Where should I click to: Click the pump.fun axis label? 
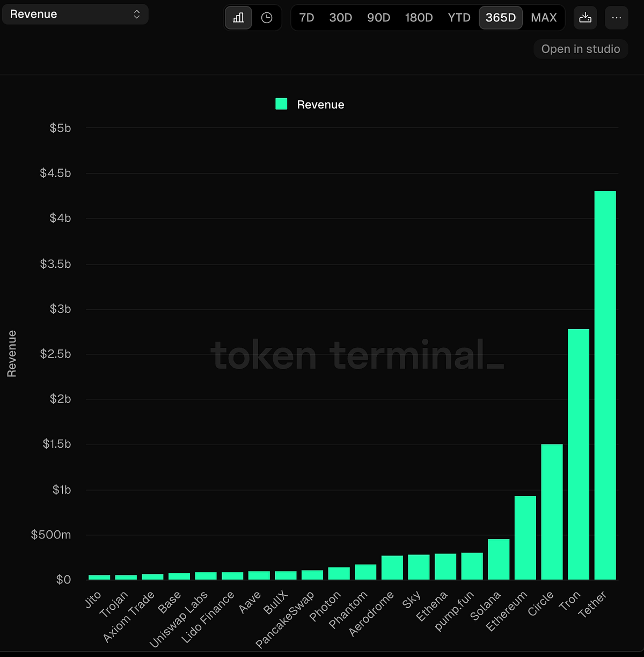454,611
